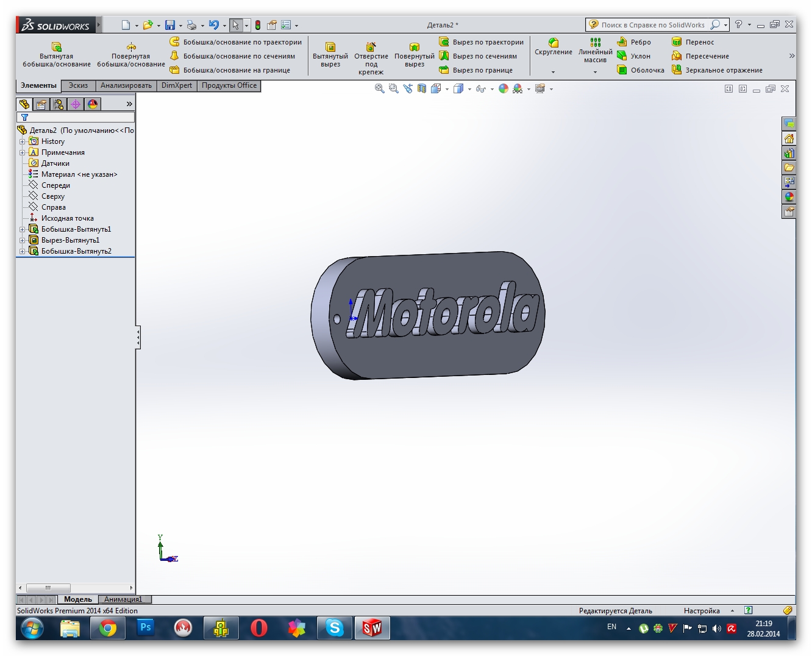Click the Перенос wrap tool
The image size is (812, 656).
[x=693, y=42]
